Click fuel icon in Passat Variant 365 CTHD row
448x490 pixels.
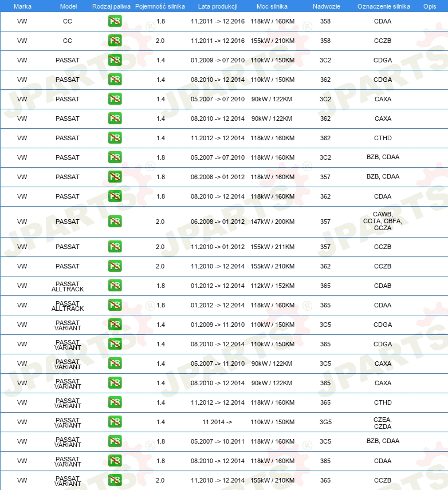click(x=115, y=402)
